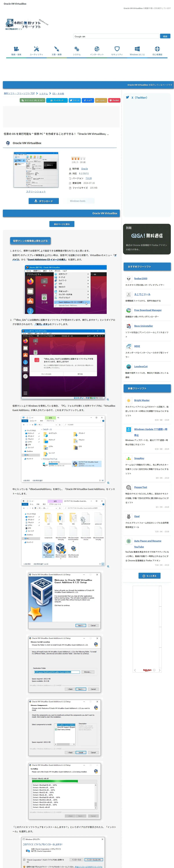Open the SnapKey link
The height and width of the screenshot is (868, 174).
tap(139, 459)
